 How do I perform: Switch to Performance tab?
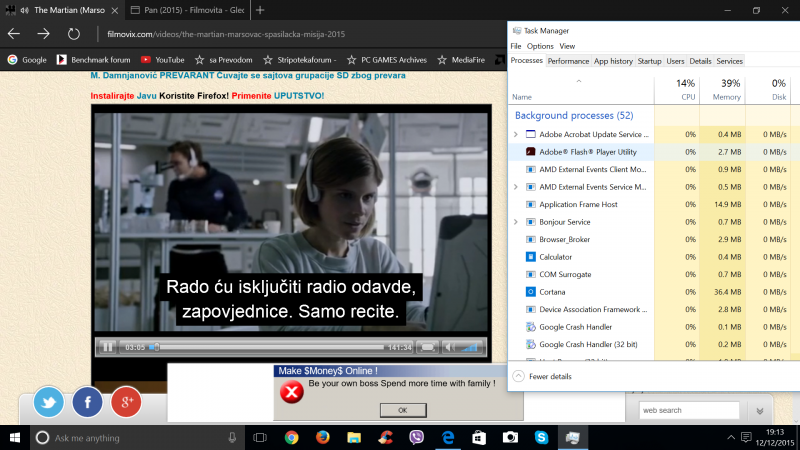[x=568, y=61]
